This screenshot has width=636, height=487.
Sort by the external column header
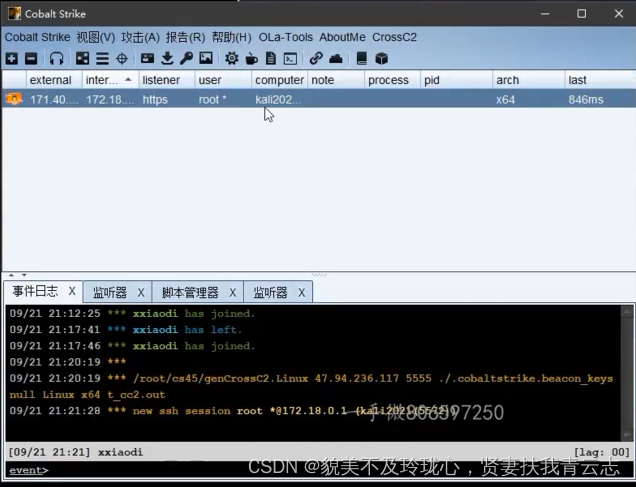pos(54,80)
